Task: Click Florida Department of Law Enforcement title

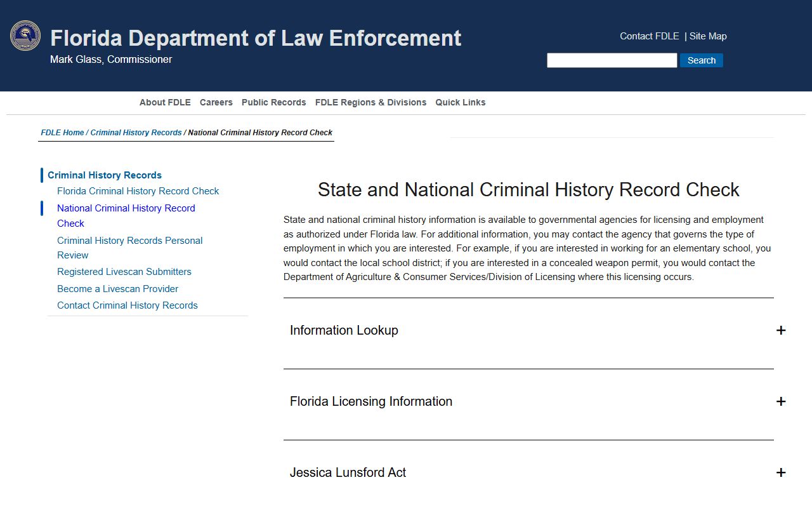Action: 256,38
